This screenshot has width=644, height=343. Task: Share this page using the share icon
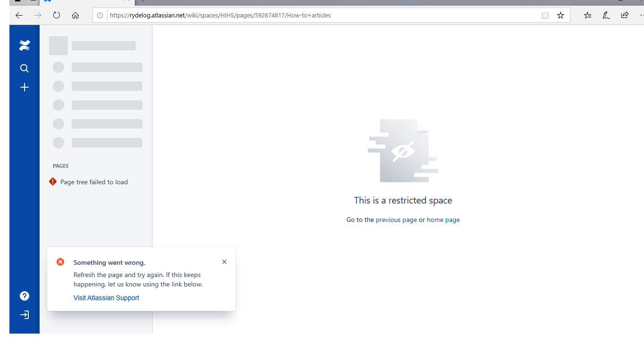pos(625,15)
